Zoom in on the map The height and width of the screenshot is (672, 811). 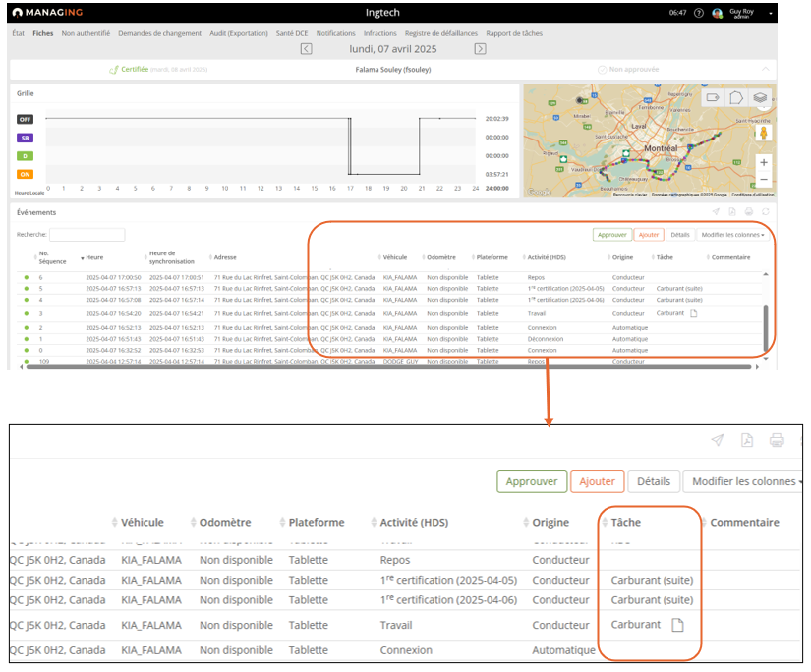(x=764, y=162)
